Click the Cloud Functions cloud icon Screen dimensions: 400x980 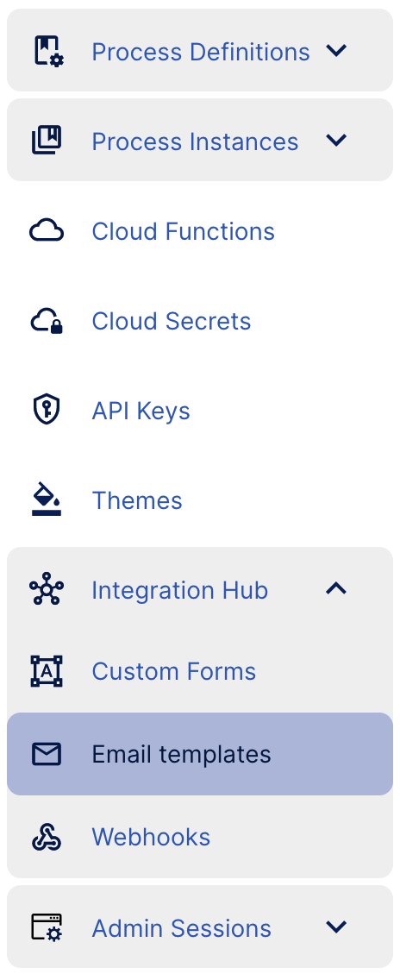[x=47, y=231]
